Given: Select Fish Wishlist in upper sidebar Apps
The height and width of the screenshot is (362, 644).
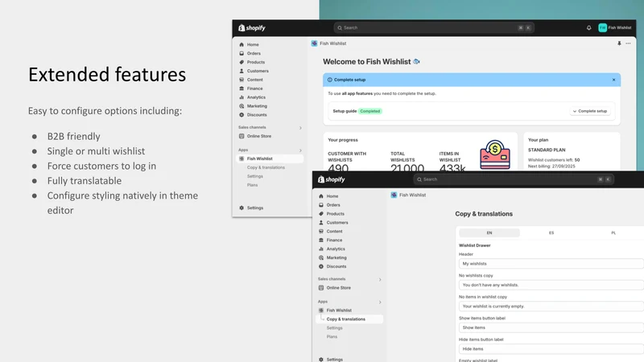Looking at the screenshot, I should click(x=270, y=158).
